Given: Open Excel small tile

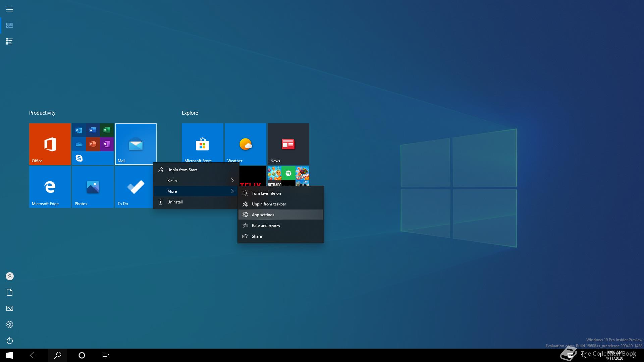Looking at the screenshot, I should pos(107,130).
